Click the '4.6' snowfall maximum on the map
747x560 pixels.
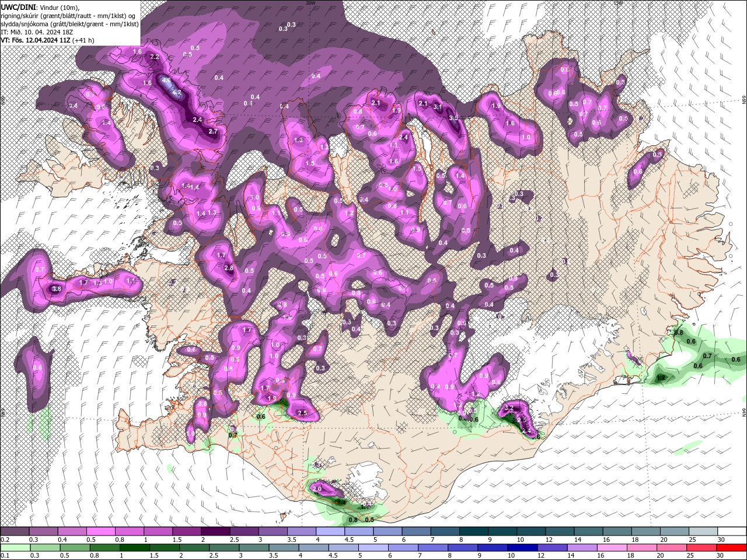click(166, 80)
